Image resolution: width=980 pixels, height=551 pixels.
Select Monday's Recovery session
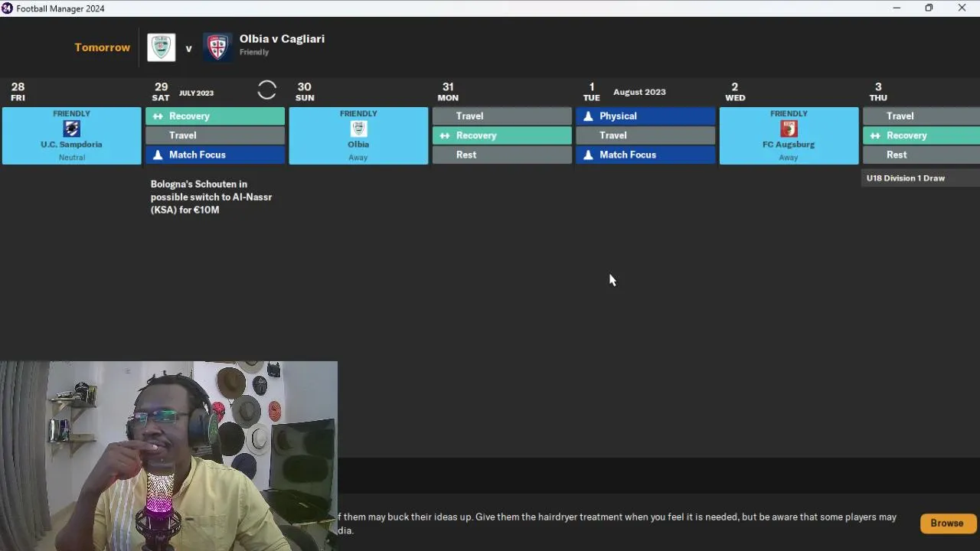(502, 135)
